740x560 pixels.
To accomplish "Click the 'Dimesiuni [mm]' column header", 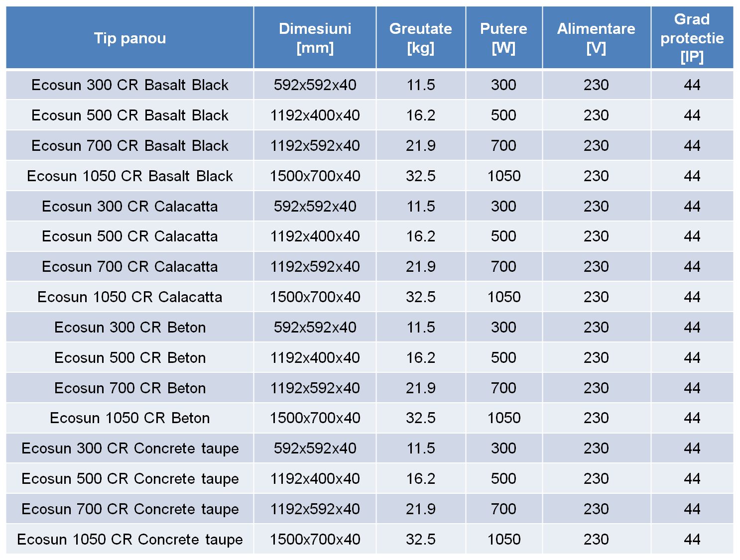I will tap(315, 38).
